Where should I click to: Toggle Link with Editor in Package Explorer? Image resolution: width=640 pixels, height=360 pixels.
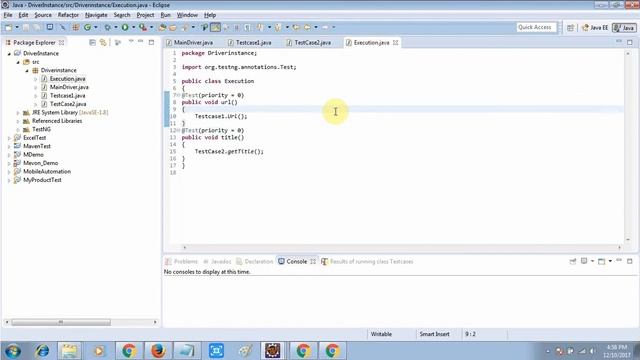tap(103, 42)
